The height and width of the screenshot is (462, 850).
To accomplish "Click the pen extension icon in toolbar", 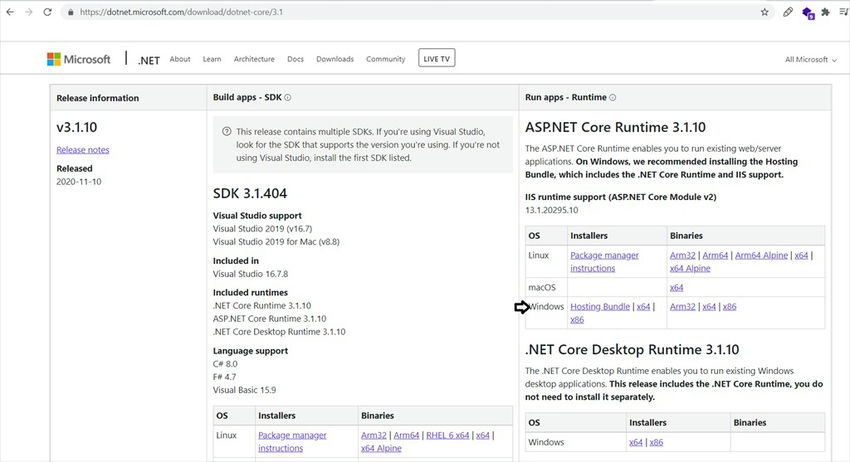I will click(x=788, y=12).
